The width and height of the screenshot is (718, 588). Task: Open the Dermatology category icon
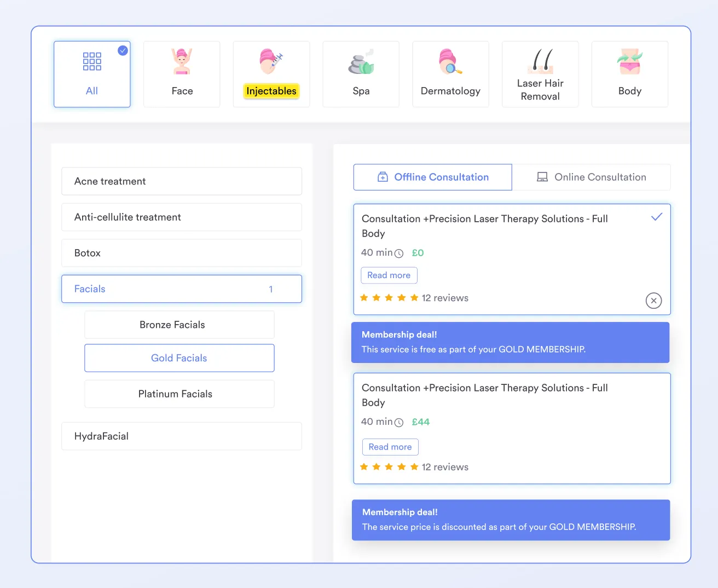tap(450, 61)
